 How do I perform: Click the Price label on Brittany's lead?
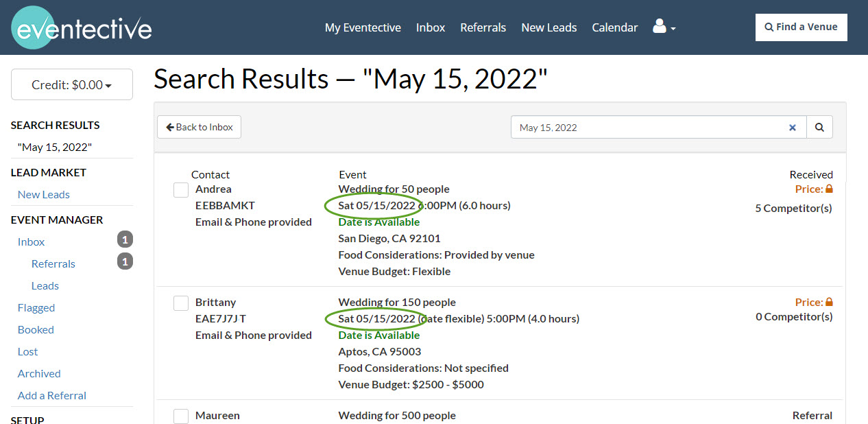(x=809, y=302)
